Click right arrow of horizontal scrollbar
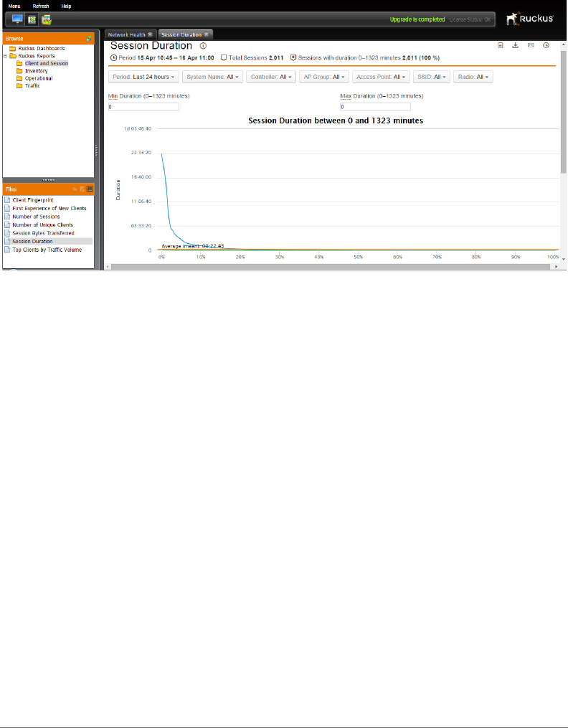Image resolution: width=568 pixels, height=728 pixels. (x=557, y=267)
